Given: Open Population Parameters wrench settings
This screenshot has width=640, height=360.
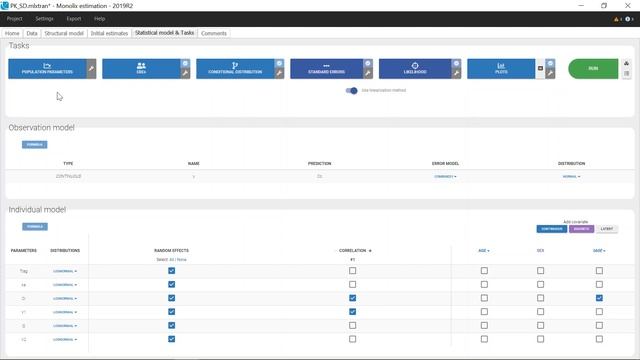Looking at the screenshot, I should pyautogui.click(x=91, y=69).
